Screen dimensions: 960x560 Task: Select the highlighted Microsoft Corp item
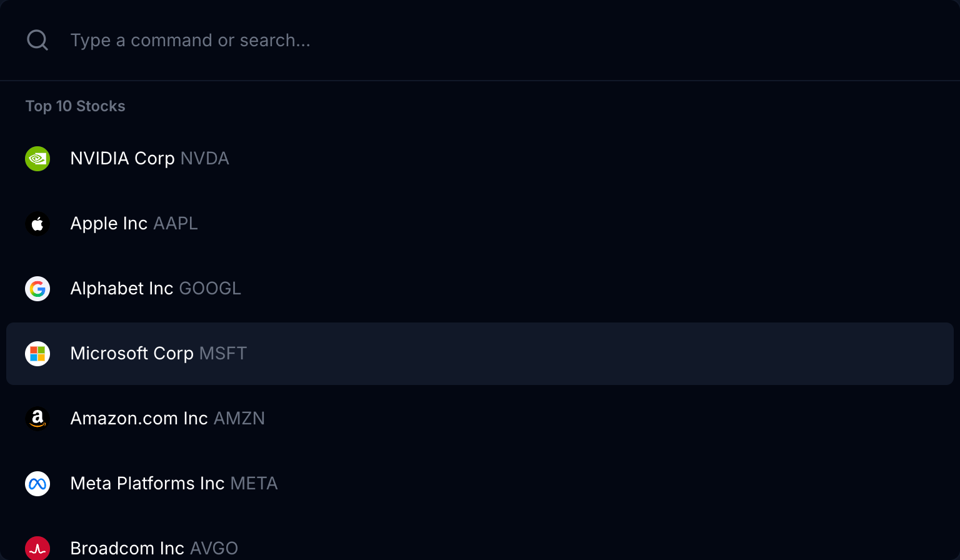(x=132, y=354)
